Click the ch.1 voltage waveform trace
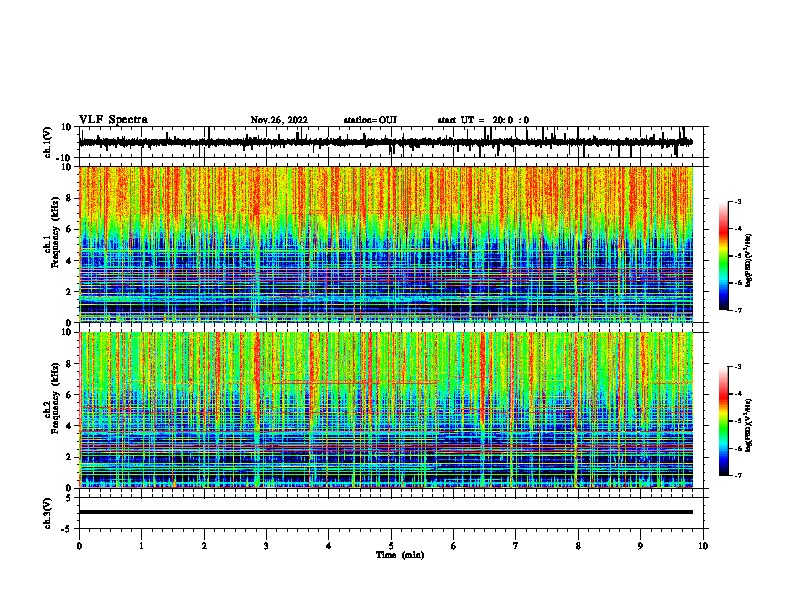Viewport: 792px width, 612px height. click(x=385, y=142)
